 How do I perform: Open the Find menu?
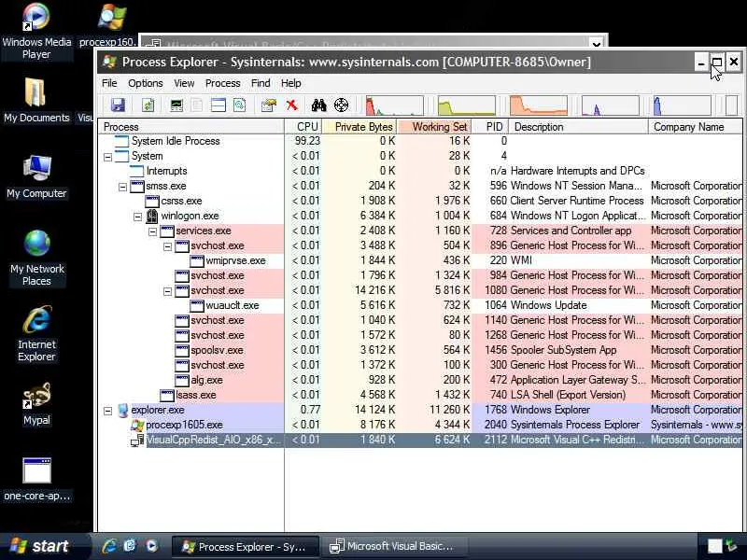tap(261, 83)
